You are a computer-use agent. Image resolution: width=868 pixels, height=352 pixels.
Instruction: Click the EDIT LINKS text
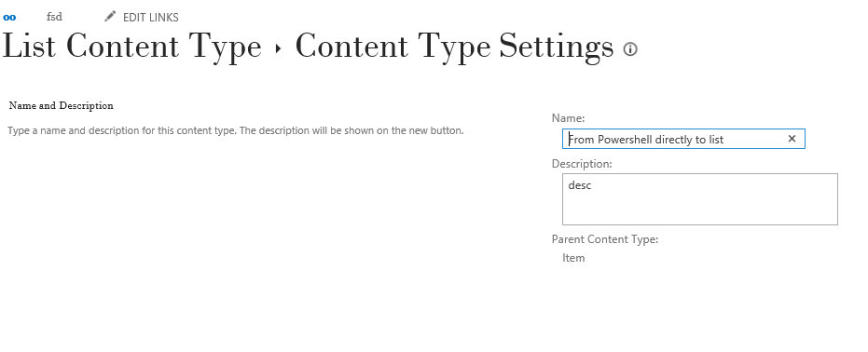pos(151,18)
